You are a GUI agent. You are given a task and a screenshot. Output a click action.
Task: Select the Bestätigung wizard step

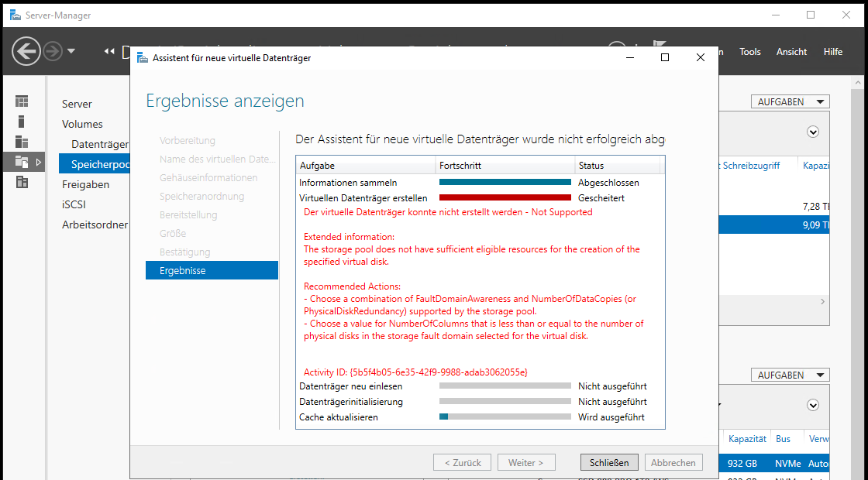point(185,252)
